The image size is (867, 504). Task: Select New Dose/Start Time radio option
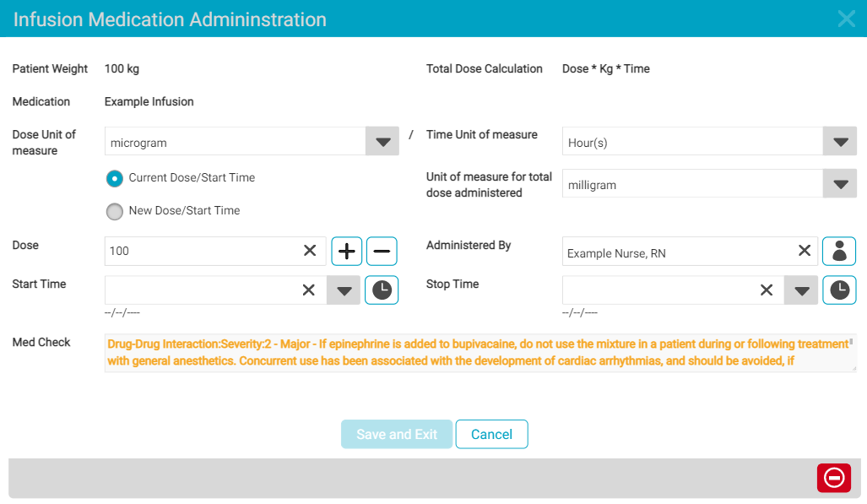coord(114,211)
